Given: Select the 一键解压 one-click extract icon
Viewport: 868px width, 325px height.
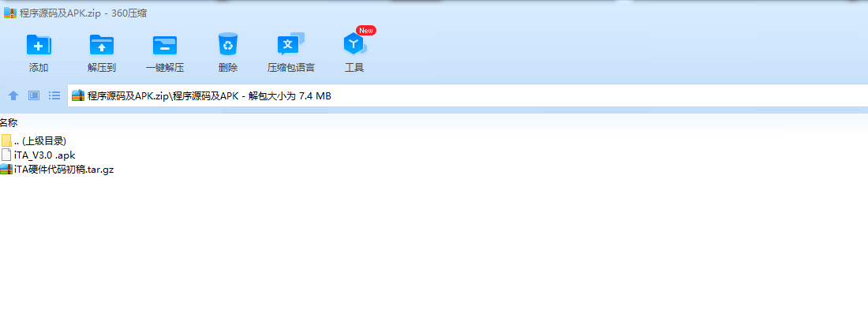Looking at the screenshot, I should pyautogui.click(x=164, y=45).
